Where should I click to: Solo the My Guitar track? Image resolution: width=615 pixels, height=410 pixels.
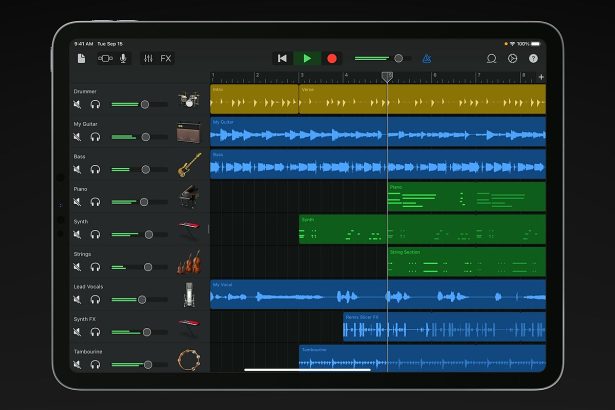(95, 137)
